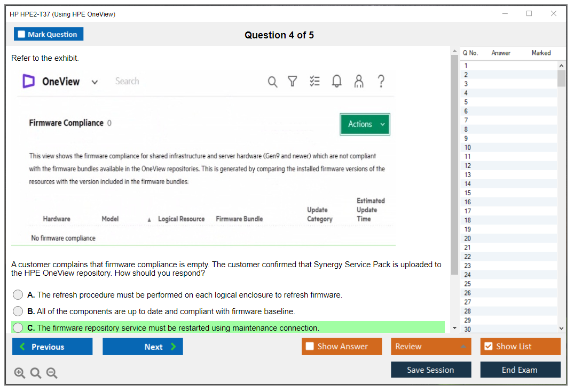574x392 pixels.
Task: Click the help question mark icon
Action: [381, 81]
